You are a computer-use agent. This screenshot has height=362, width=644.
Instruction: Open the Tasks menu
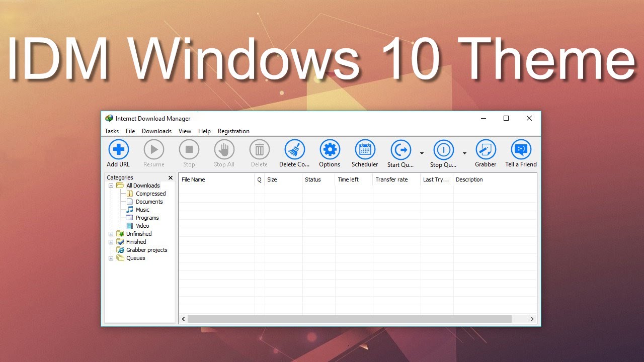click(112, 131)
